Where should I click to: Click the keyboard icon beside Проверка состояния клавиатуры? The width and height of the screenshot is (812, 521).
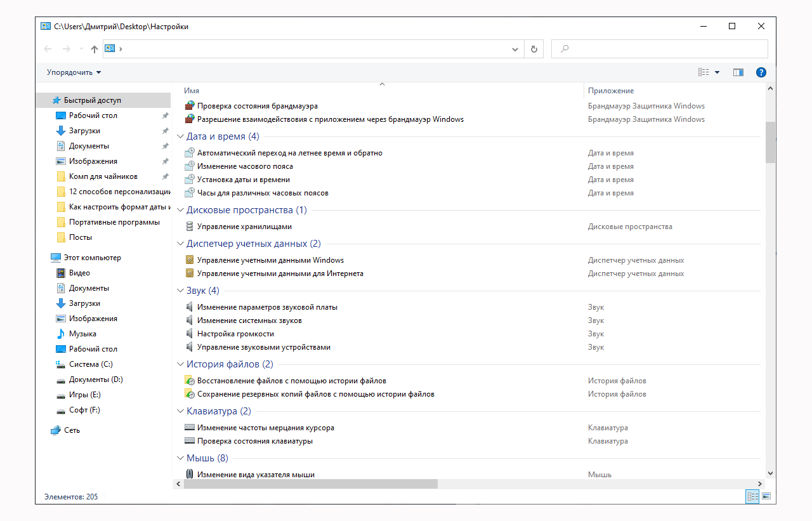(x=189, y=441)
